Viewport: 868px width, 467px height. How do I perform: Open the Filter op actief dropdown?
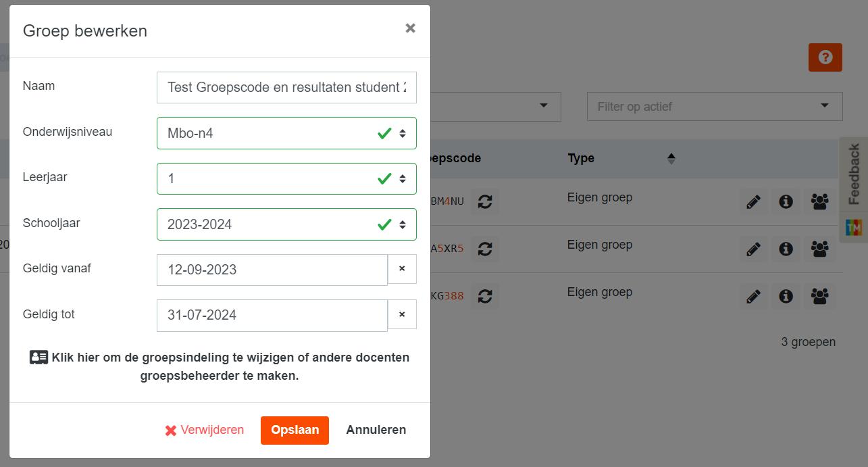pos(714,107)
